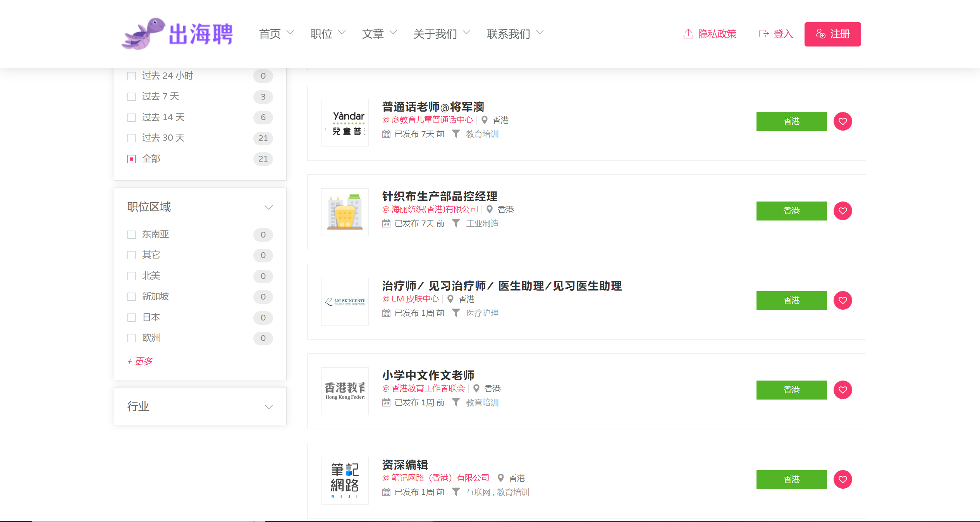The image size is (980, 522).
Task: Open the 关于我们 menu item
Action: [441, 34]
